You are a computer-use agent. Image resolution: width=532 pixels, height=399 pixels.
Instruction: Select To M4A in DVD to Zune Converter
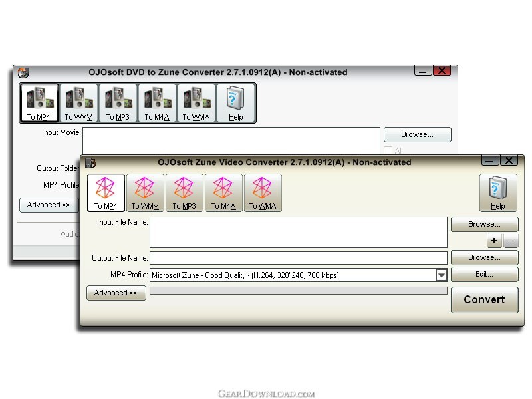tap(157, 103)
